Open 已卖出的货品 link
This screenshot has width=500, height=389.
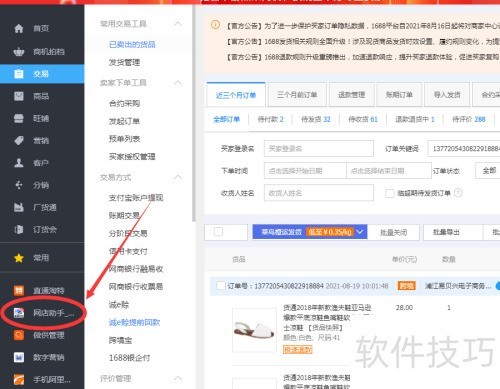click(x=132, y=44)
